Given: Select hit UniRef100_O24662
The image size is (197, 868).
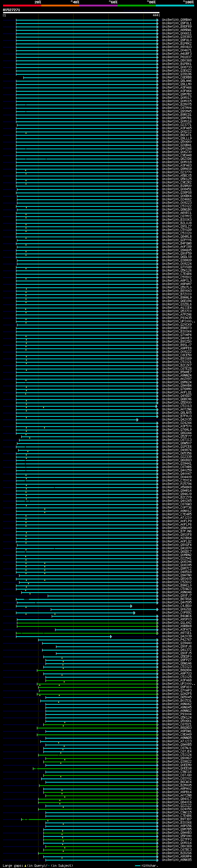Looking at the screenshot, I should 177,200.
